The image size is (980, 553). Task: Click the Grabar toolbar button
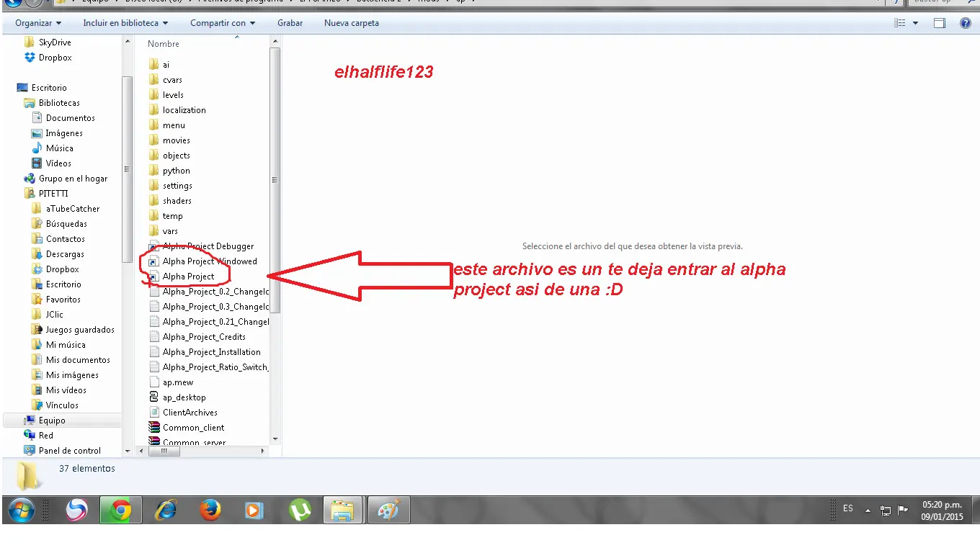(290, 23)
